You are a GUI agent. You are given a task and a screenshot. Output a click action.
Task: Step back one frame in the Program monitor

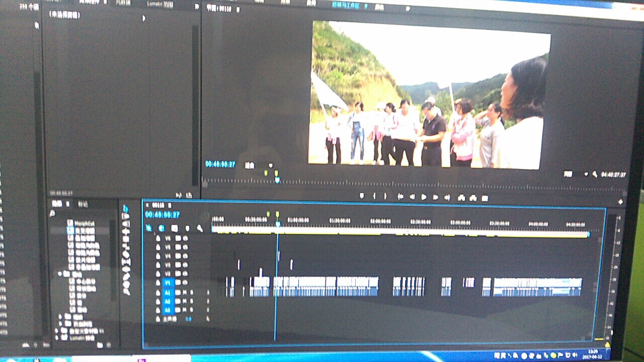click(x=412, y=197)
